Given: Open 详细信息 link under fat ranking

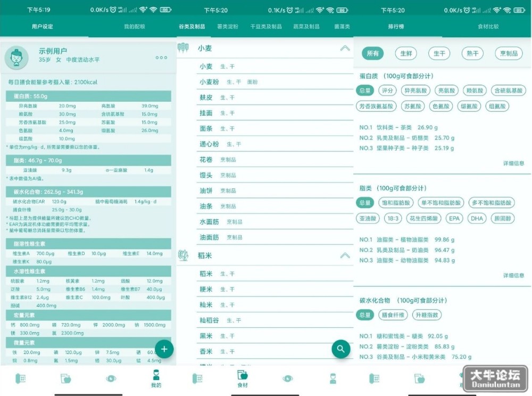Looking at the screenshot, I should click(x=514, y=275).
